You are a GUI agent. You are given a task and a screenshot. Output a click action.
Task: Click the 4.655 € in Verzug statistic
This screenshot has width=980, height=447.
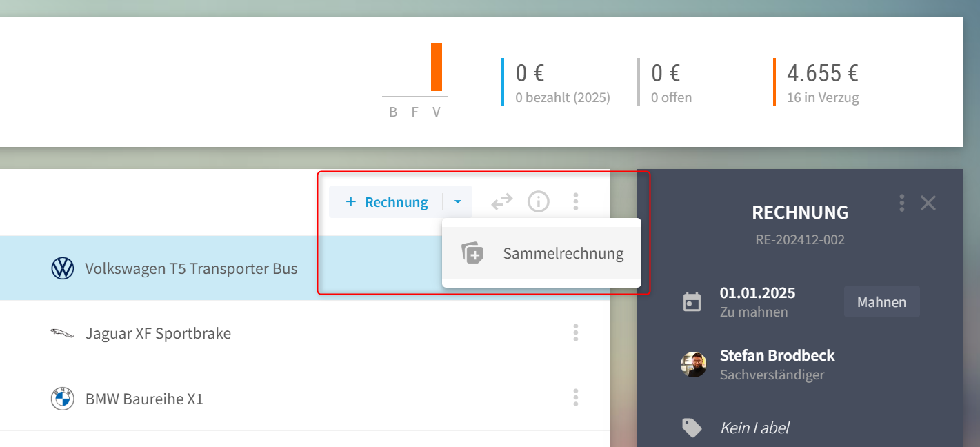(823, 82)
